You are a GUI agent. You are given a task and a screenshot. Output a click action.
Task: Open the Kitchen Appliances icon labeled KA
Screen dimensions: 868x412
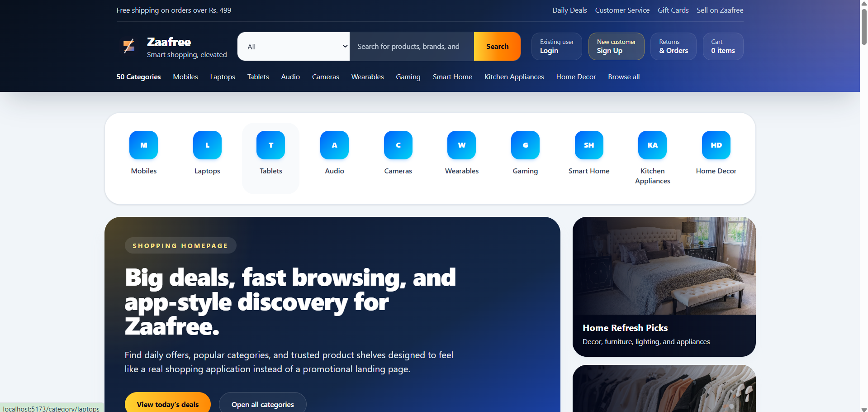[x=652, y=145]
